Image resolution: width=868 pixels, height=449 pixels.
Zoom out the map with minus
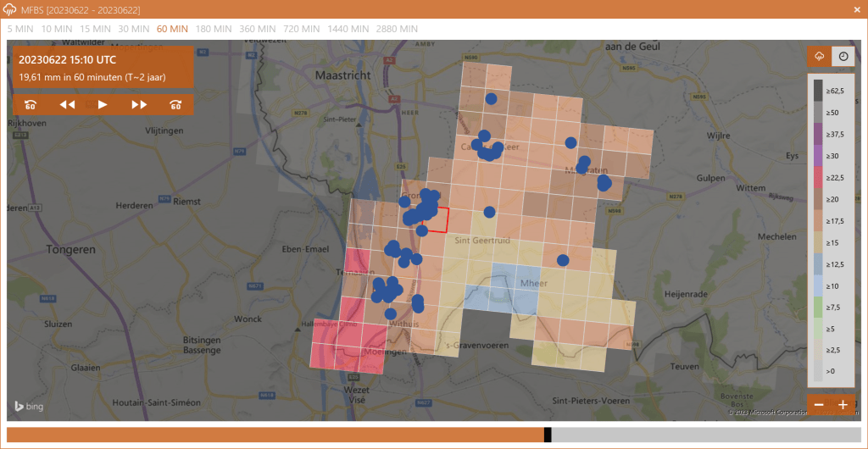(x=819, y=405)
